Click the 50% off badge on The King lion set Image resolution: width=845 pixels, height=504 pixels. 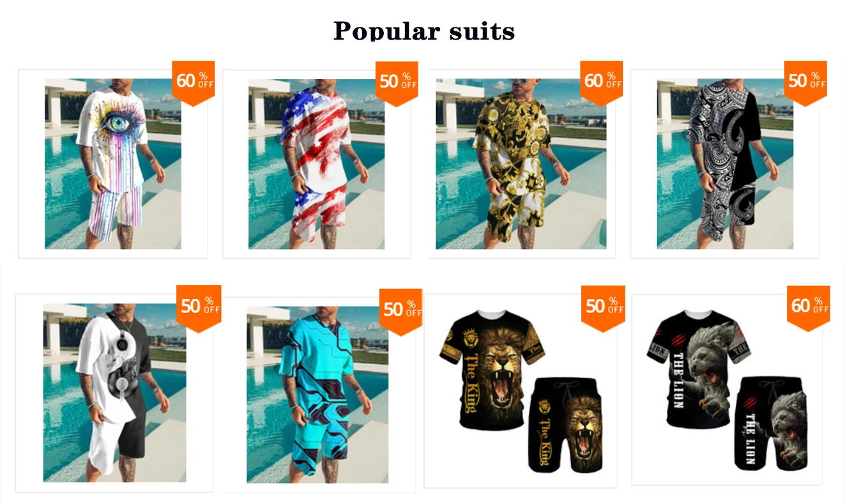pyautogui.click(x=603, y=308)
